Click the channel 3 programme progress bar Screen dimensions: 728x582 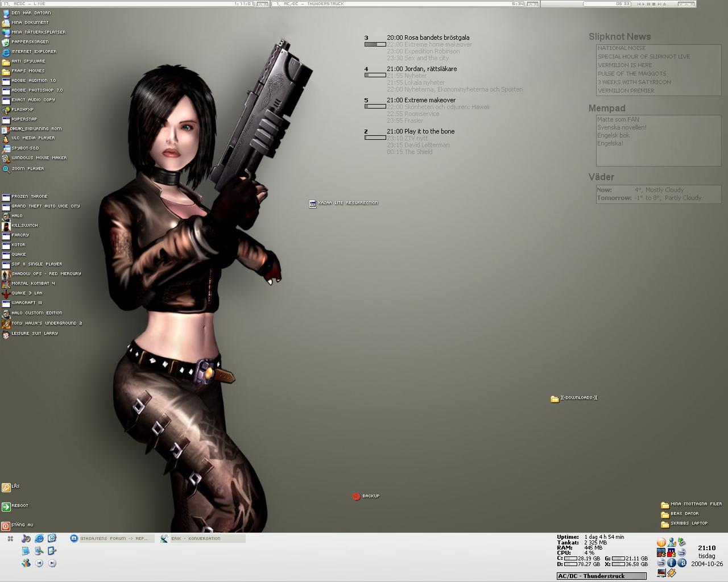pyautogui.click(x=375, y=44)
